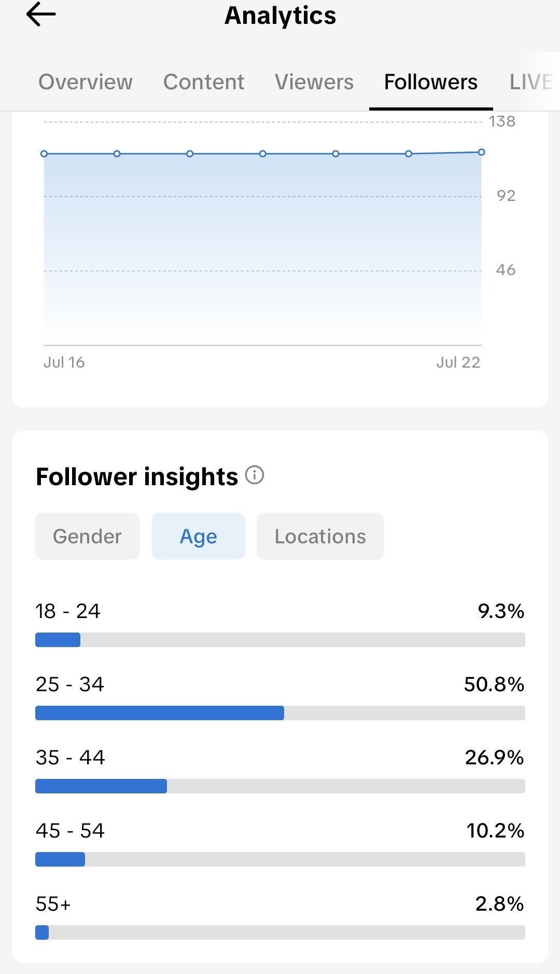Tap the 45 - 54 age bar

coord(280,859)
